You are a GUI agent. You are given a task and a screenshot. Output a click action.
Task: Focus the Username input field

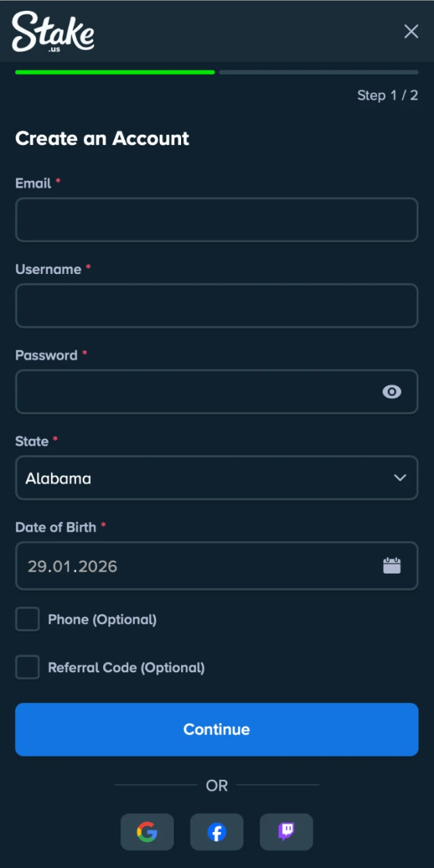[216, 306]
